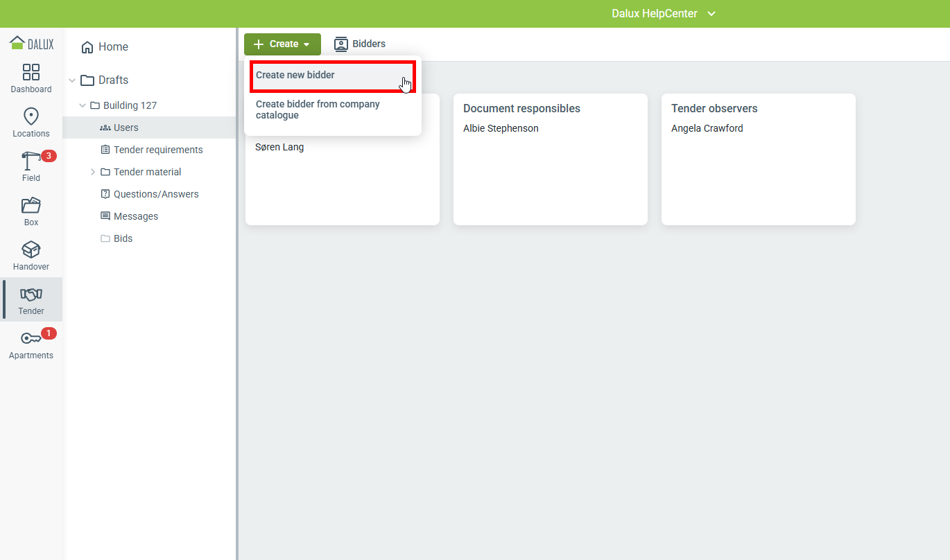Image resolution: width=950 pixels, height=560 pixels.
Task: Click the Tender material folder icon
Action: click(105, 172)
